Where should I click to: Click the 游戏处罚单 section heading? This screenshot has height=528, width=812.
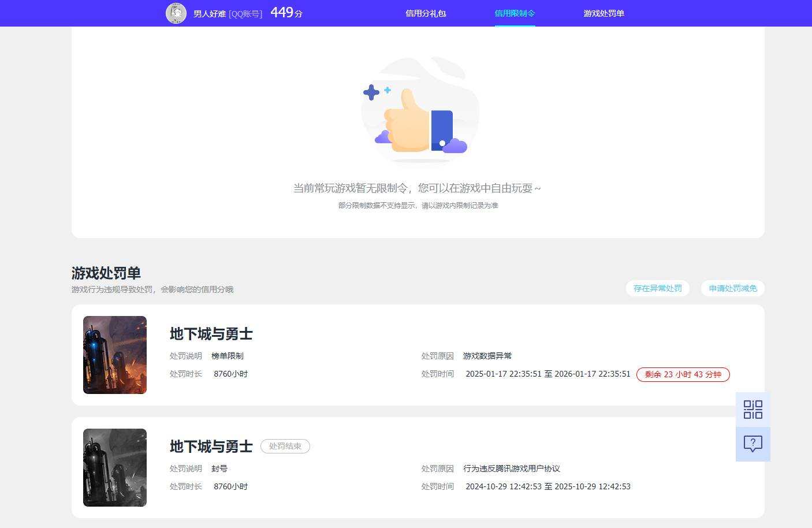pos(106,273)
